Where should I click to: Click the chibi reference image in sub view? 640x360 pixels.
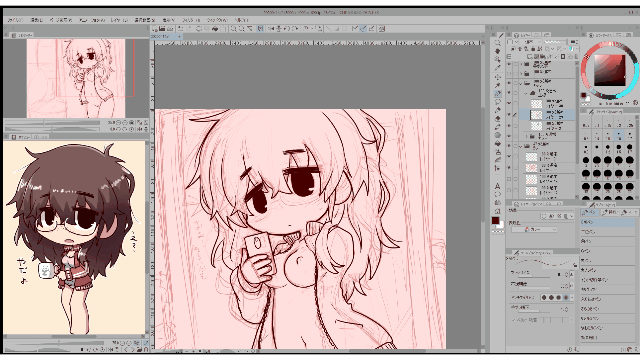click(x=74, y=238)
